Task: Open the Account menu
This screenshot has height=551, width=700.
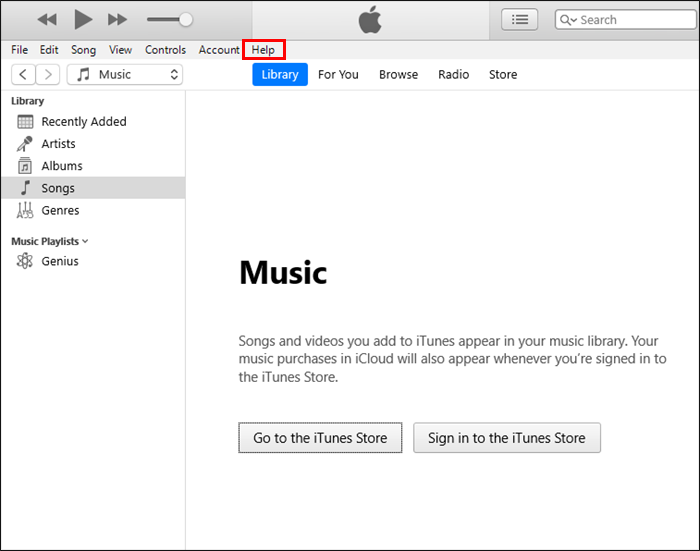Action: coord(219,50)
